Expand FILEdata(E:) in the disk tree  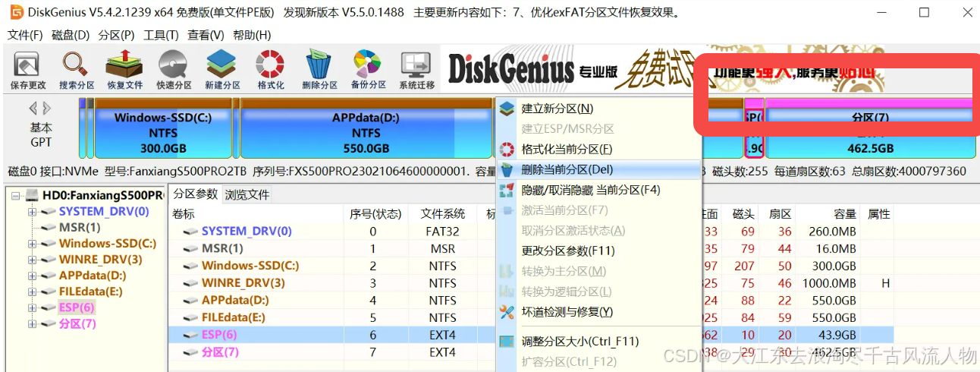point(33,292)
